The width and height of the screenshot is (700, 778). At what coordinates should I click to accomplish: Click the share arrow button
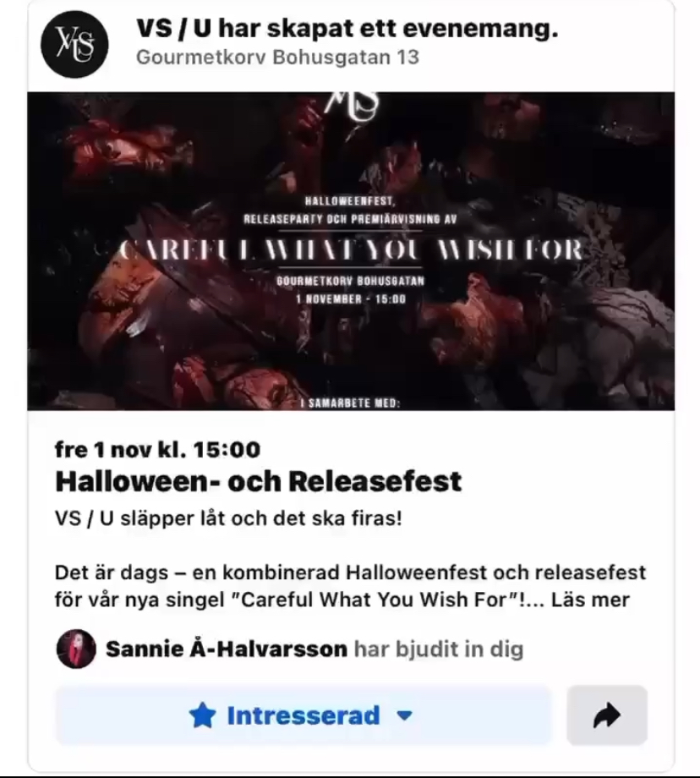coord(607,715)
